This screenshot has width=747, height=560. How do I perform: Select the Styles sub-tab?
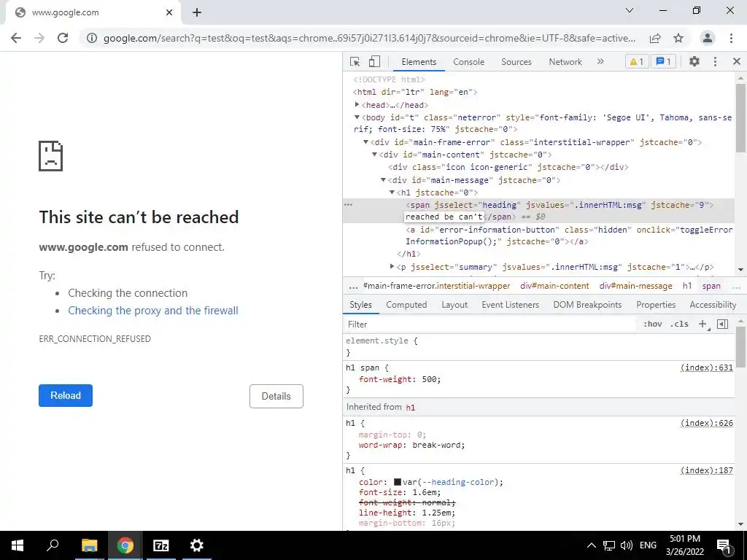coord(360,305)
